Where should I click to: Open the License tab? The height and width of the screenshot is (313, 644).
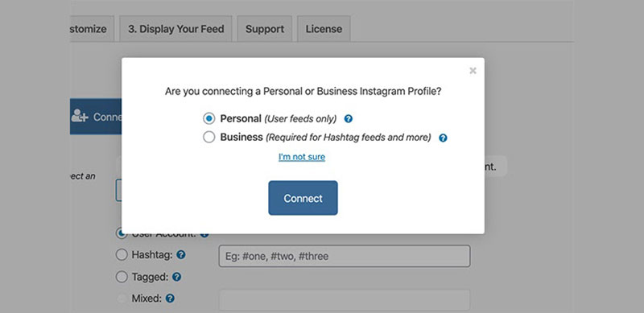tap(324, 29)
